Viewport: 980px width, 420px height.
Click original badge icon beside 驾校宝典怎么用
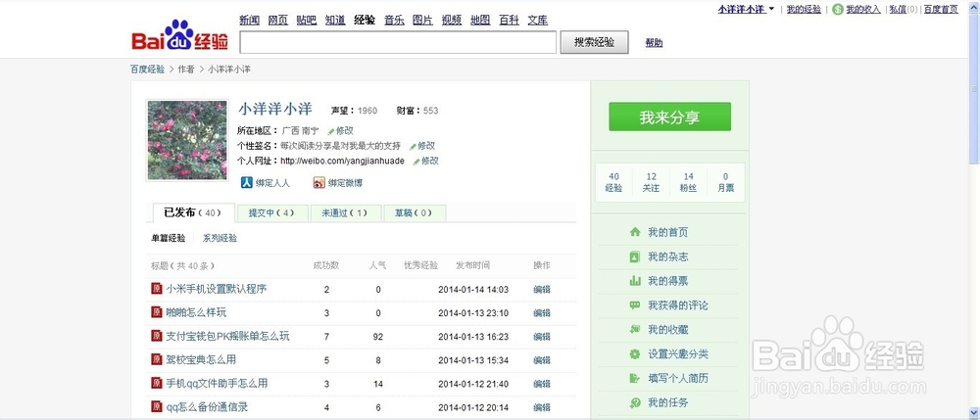tap(157, 359)
